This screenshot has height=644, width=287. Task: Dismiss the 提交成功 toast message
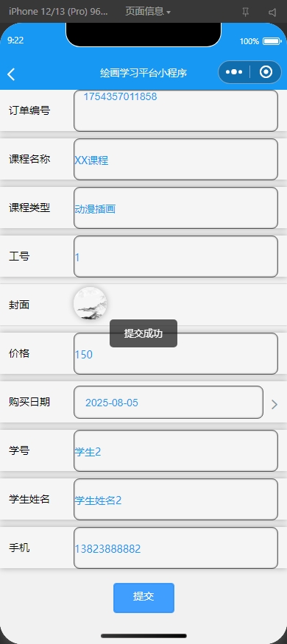pos(143,333)
